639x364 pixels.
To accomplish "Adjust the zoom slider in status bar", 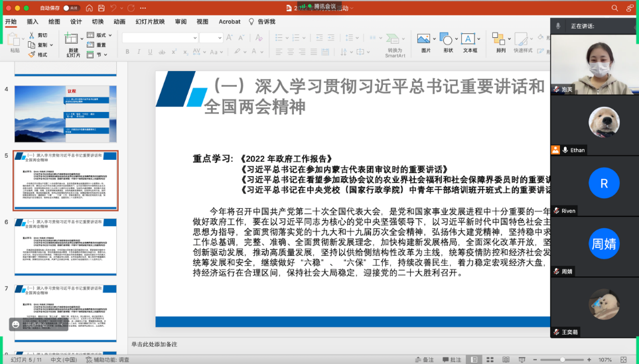I will tap(563, 359).
